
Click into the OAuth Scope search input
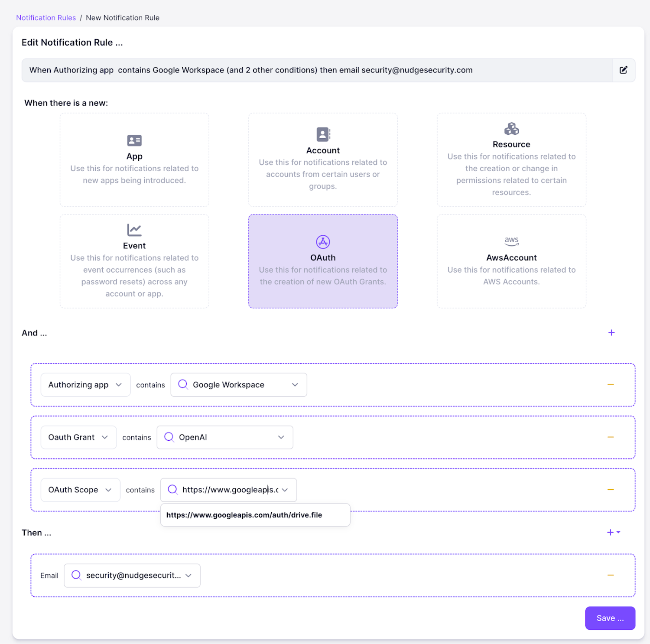(229, 490)
